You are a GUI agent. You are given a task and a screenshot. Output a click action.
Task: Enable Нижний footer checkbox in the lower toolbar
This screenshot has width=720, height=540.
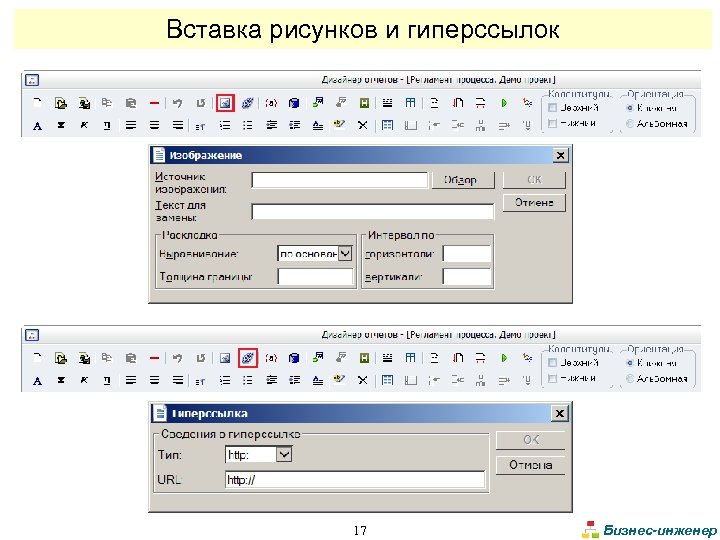[x=552, y=378]
